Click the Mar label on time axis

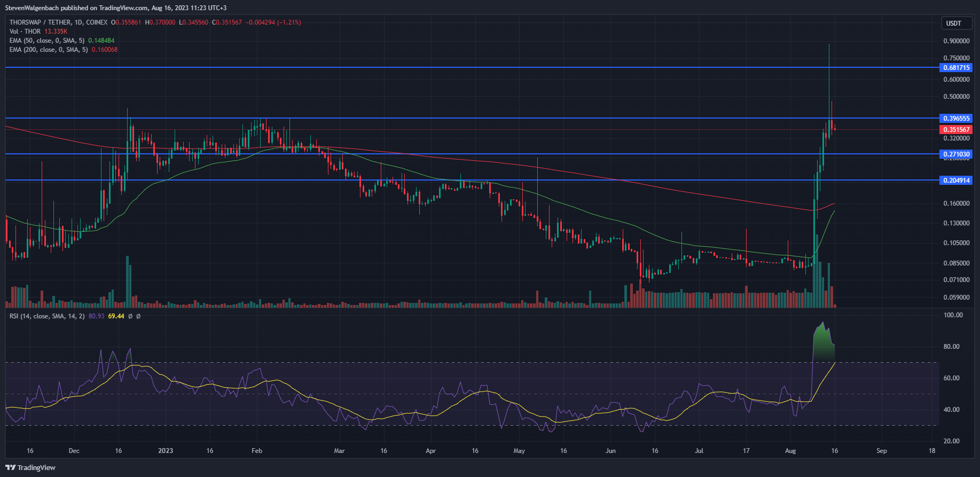[x=339, y=451]
